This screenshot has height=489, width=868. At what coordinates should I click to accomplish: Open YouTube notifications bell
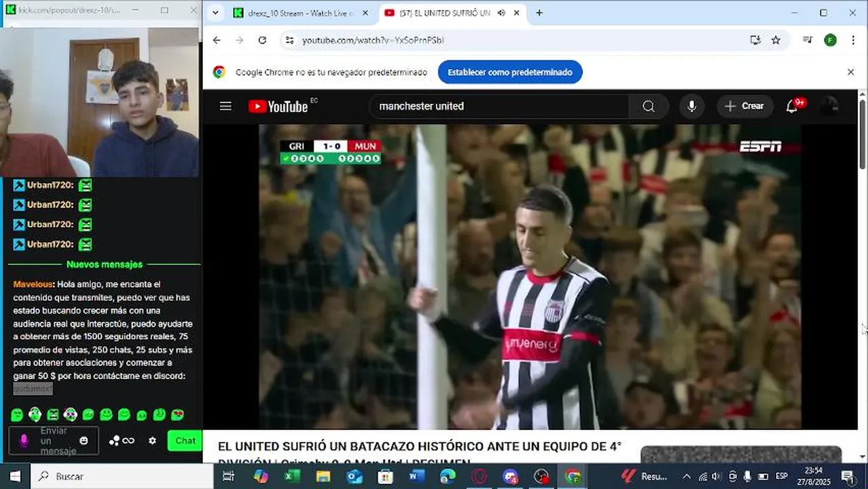[x=792, y=106]
